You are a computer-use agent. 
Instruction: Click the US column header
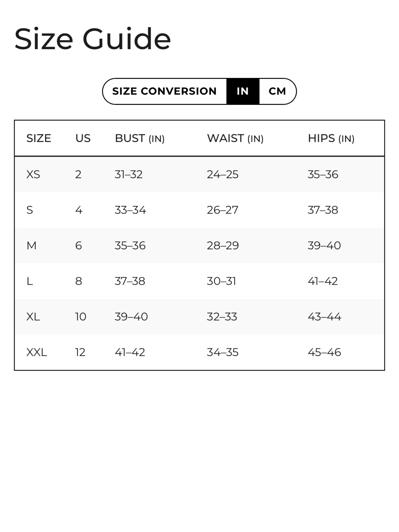pos(83,138)
